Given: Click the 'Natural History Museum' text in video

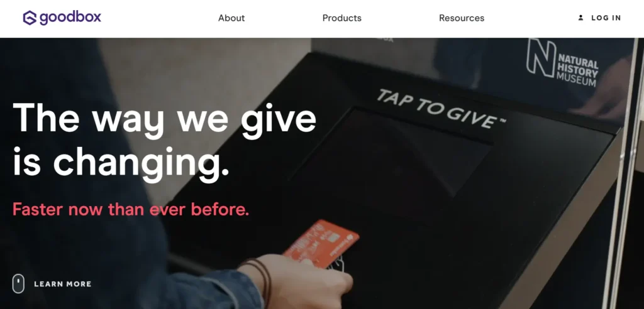Looking at the screenshot, I should [x=577, y=70].
